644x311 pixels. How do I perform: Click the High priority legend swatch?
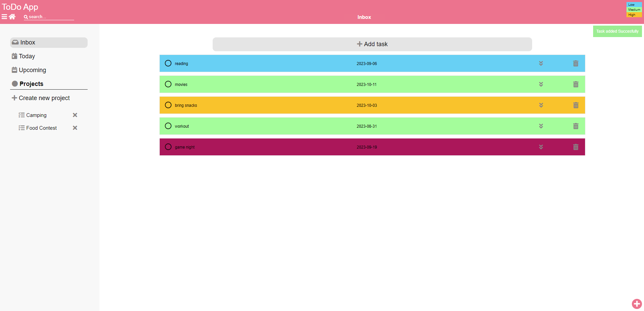pyautogui.click(x=634, y=15)
